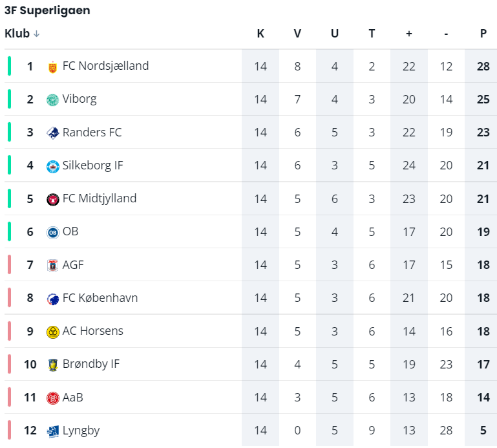Image resolution: width=497 pixels, height=448 pixels.
Task: Click the Silkeborg IF club logo
Action: 53,166
